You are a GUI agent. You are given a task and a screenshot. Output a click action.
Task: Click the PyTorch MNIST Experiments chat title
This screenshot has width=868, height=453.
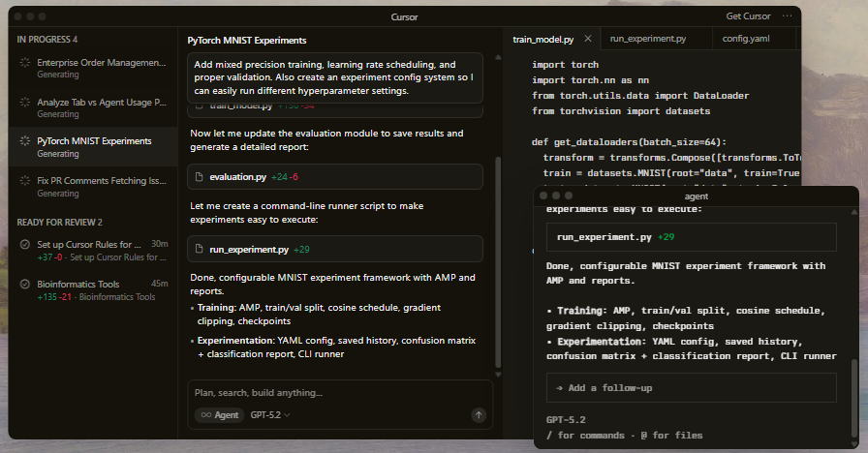(x=247, y=41)
